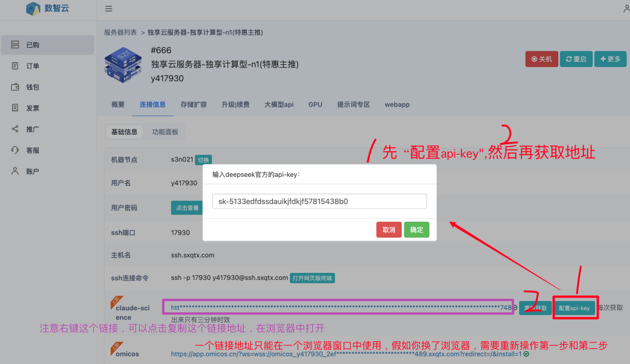Viewport: 630px width, 364px height.
Task: Click the 已购 sidebar server icon
Action: tap(15, 44)
